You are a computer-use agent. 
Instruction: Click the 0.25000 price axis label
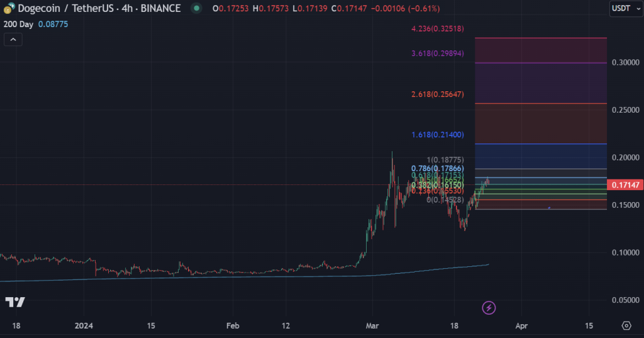tap(626, 110)
